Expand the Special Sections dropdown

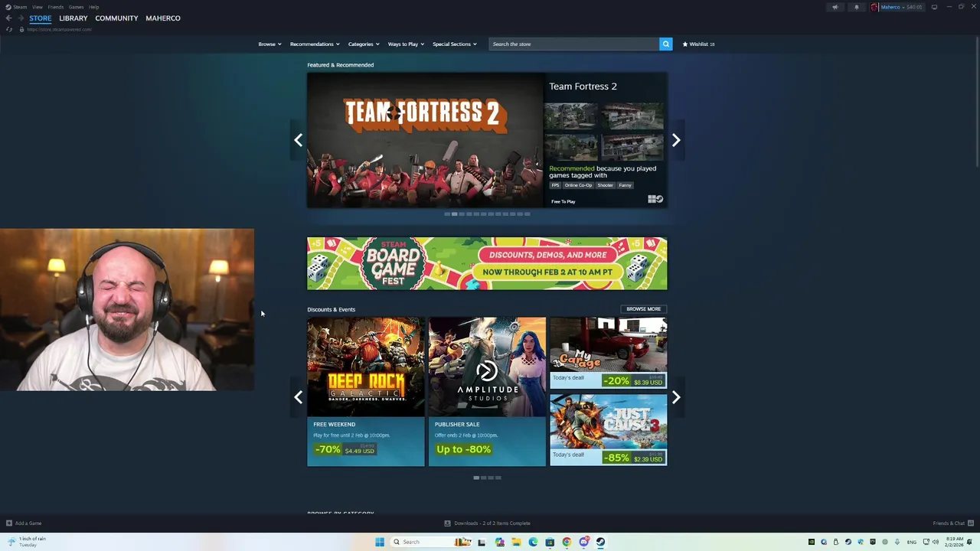[x=455, y=44]
